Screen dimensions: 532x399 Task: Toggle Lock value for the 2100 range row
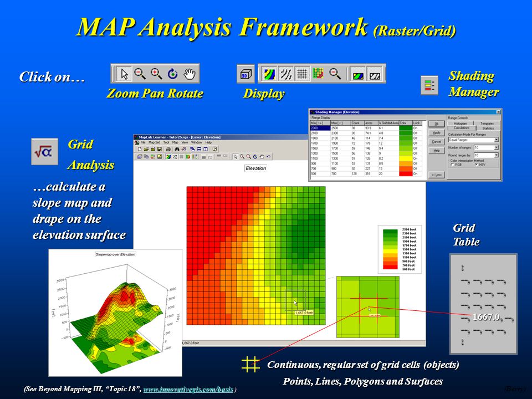[417, 133]
